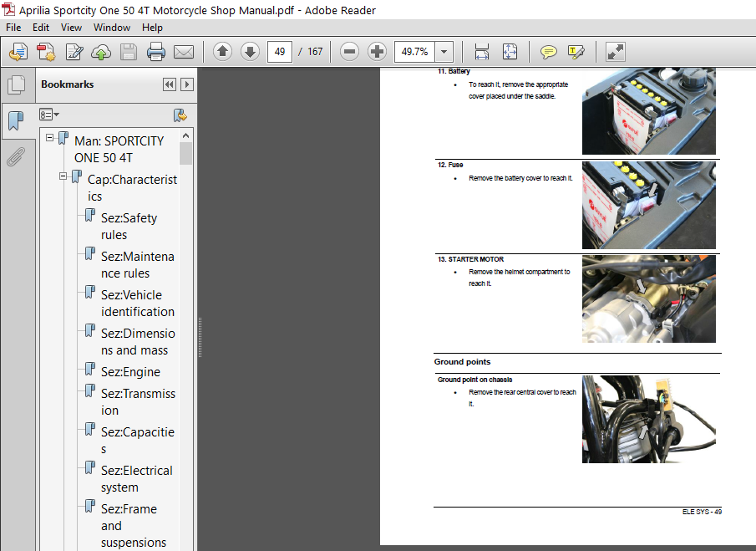Screen dimensions: 756x551
Task: Zoom in with the plus button
Action: (377, 51)
